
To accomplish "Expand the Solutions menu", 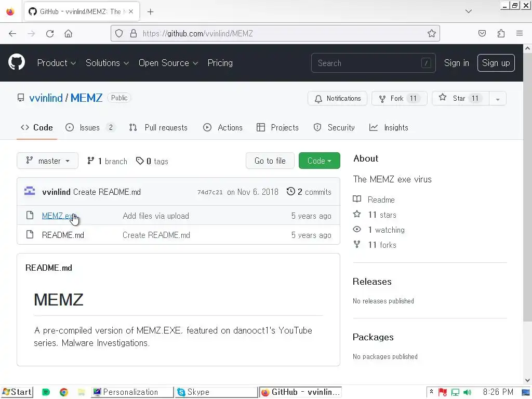I will pos(107,63).
